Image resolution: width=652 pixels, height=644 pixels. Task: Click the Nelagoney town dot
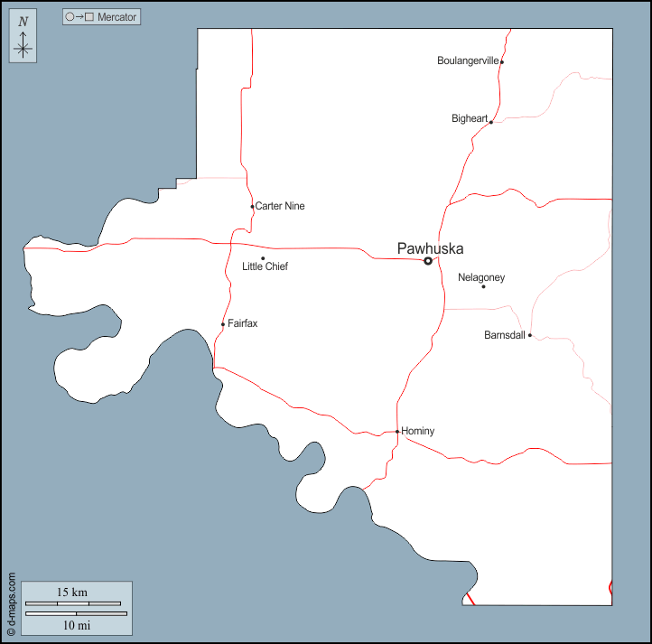coord(483,287)
